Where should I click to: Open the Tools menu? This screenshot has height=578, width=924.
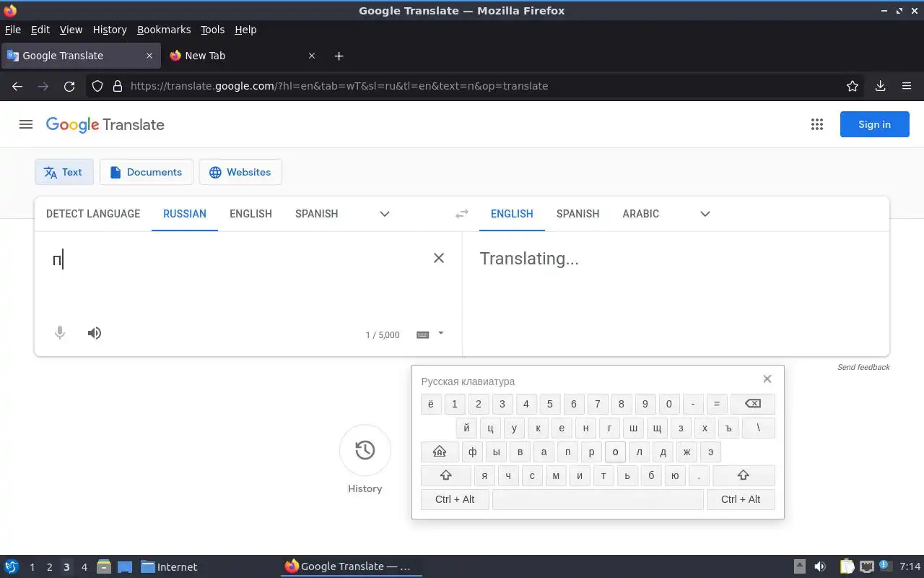click(x=213, y=30)
